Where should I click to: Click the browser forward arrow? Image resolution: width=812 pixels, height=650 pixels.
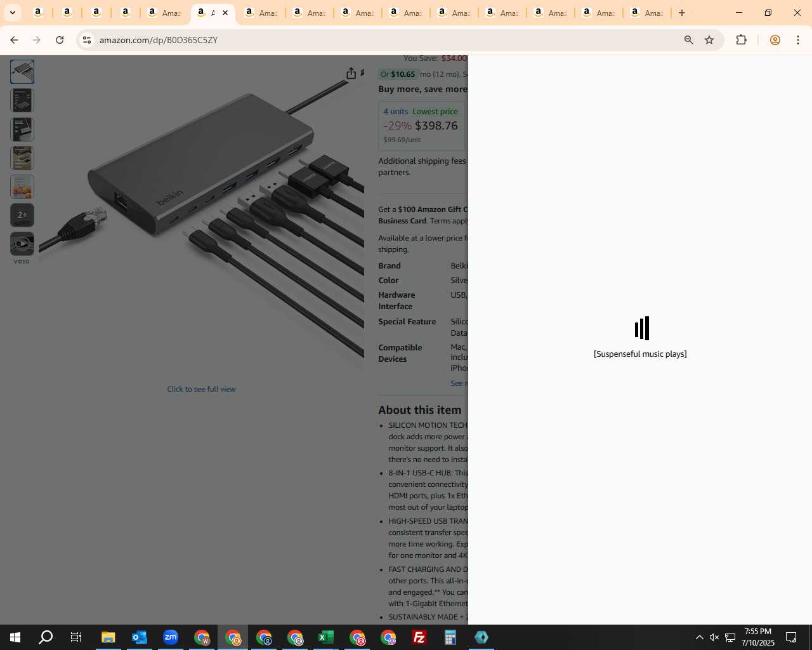click(37, 40)
